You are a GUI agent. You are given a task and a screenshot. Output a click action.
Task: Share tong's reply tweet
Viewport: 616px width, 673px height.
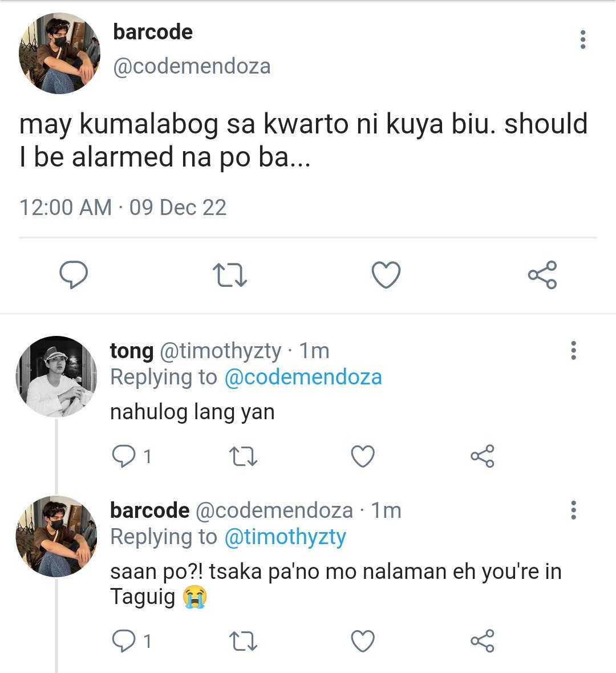click(x=483, y=456)
